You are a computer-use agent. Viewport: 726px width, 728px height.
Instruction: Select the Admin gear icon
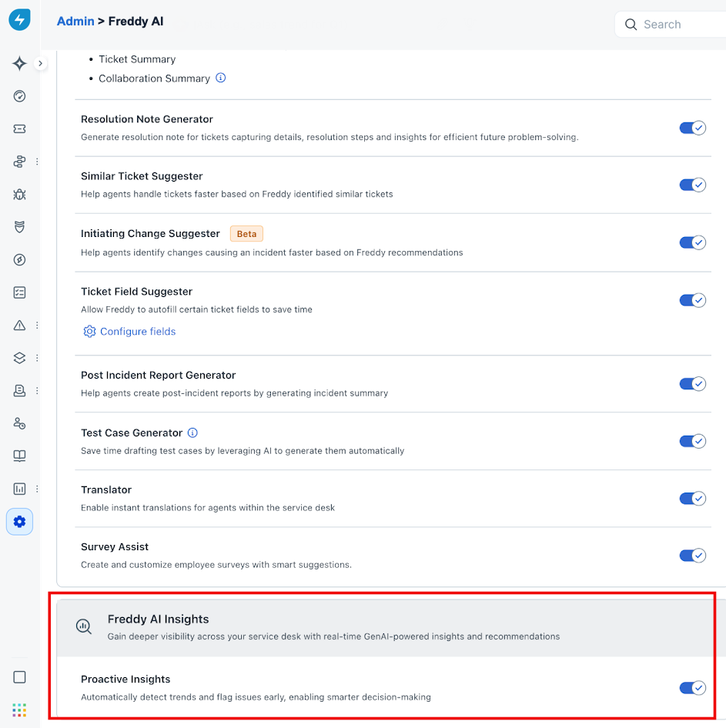point(19,522)
